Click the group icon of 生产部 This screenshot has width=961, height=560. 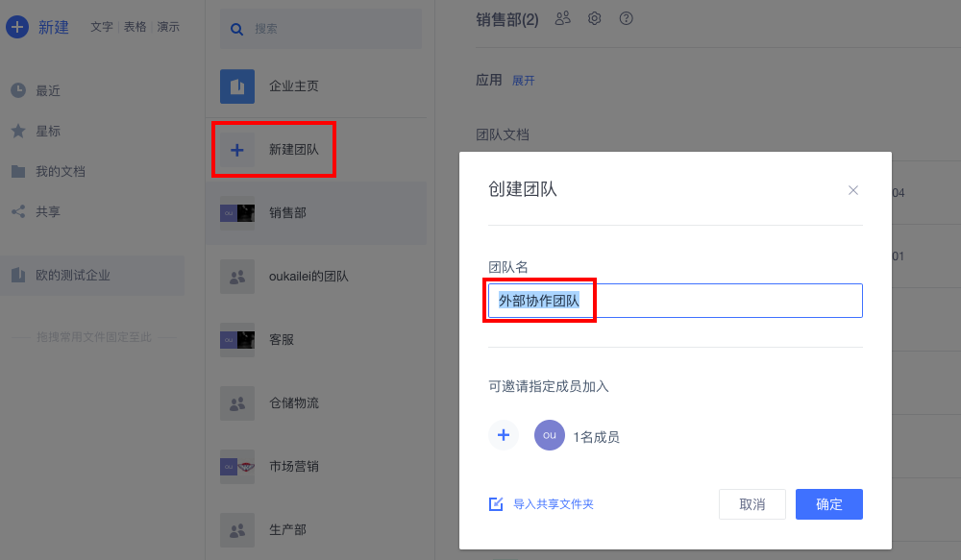point(237,530)
